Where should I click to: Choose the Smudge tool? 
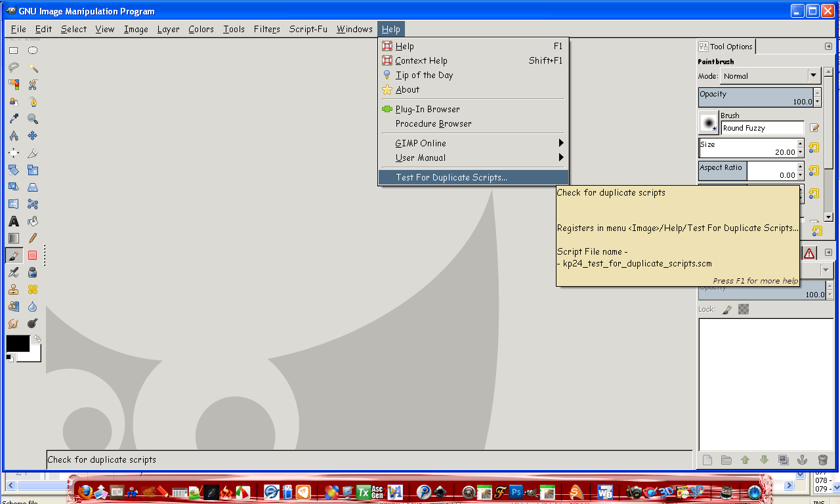coord(13,324)
